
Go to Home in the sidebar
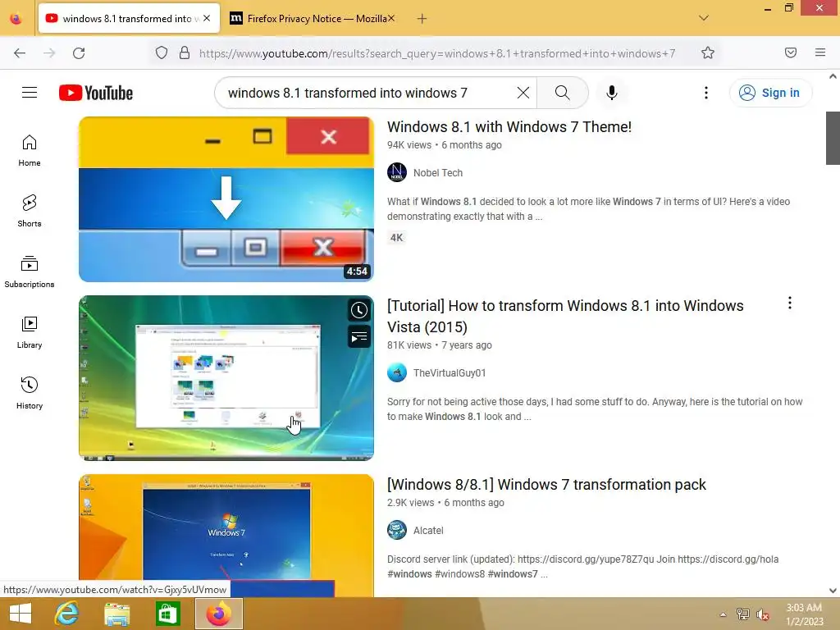[x=30, y=151]
